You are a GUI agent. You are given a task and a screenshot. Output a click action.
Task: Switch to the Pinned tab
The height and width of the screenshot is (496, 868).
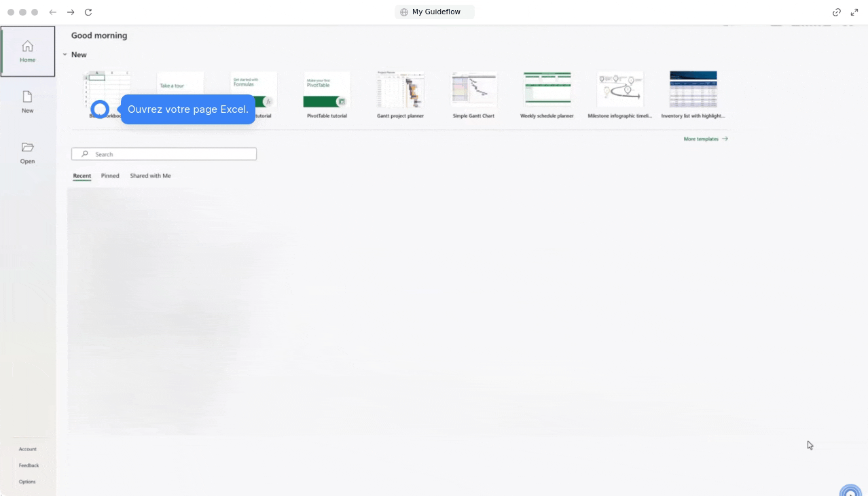[110, 176]
